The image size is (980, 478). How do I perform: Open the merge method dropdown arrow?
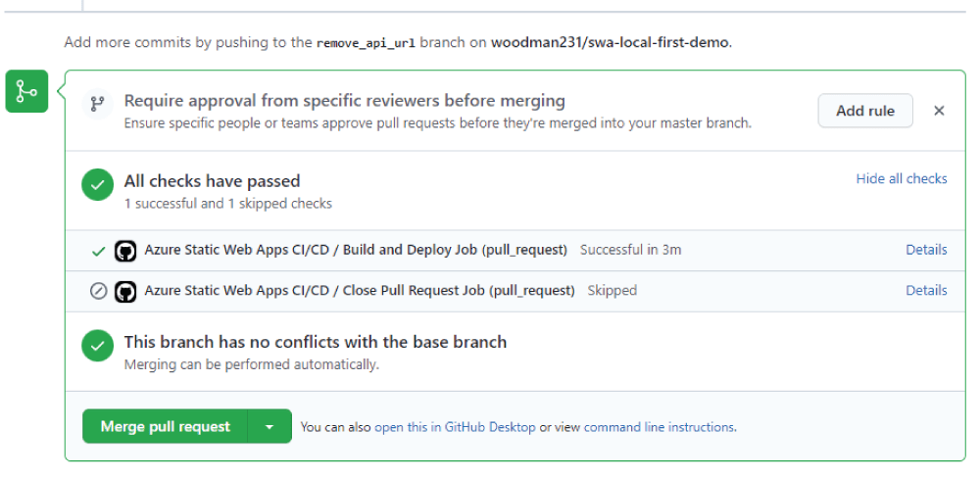(x=269, y=427)
